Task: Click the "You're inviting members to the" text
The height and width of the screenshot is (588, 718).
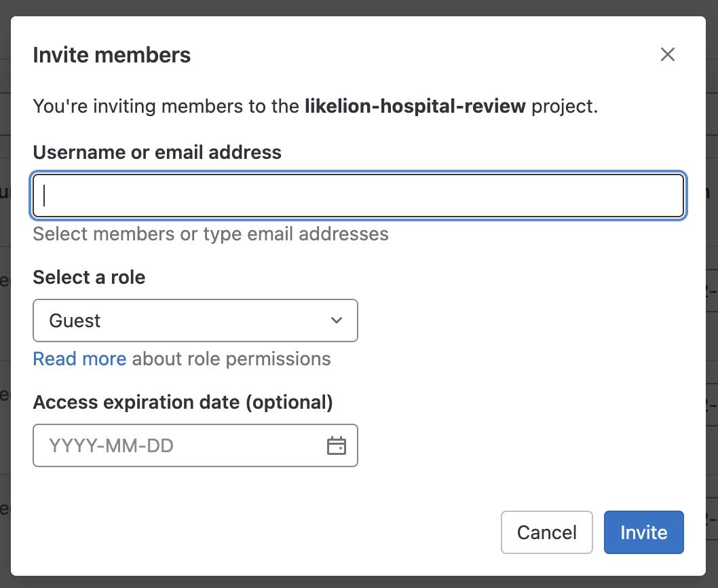Action: [166, 107]
